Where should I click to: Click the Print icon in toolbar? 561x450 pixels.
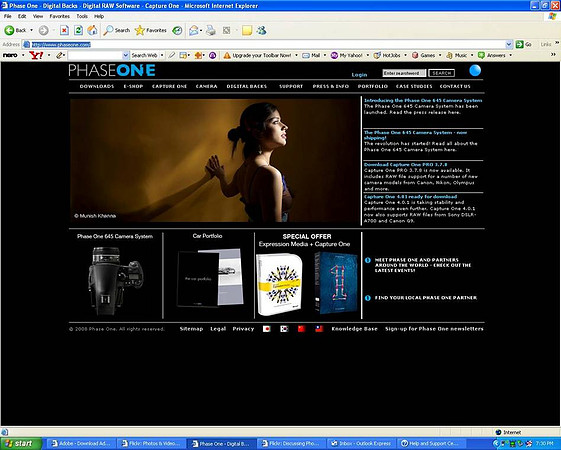pos(211,30)
